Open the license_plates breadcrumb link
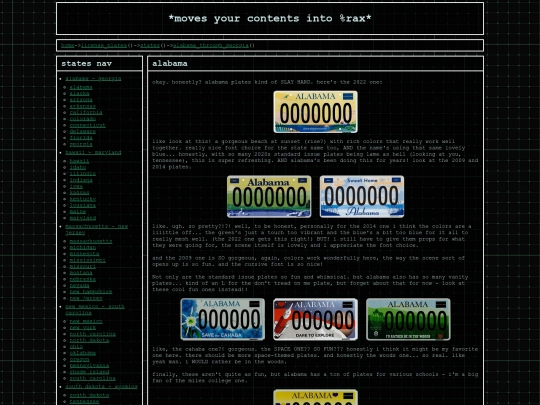 (104, 45)
